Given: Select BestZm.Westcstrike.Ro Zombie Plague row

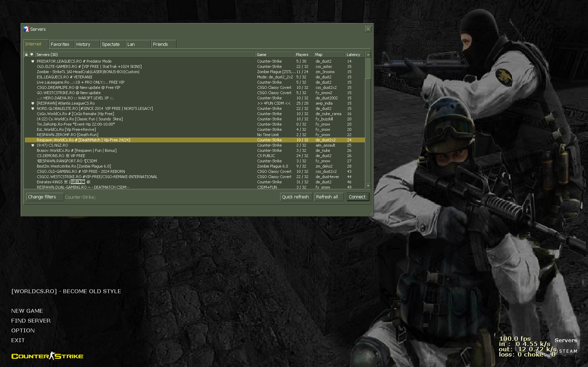Looking at the screenshot, I should point(195,166).
